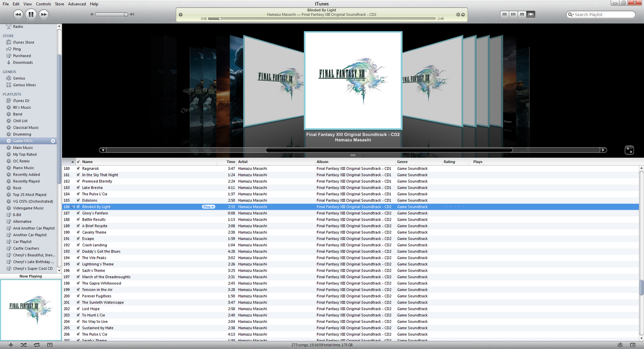Viewport: 644px width, 349px height.
Task: Click the Cover Flow horizontal scrollbar thumb
Action: coord(389,150)
